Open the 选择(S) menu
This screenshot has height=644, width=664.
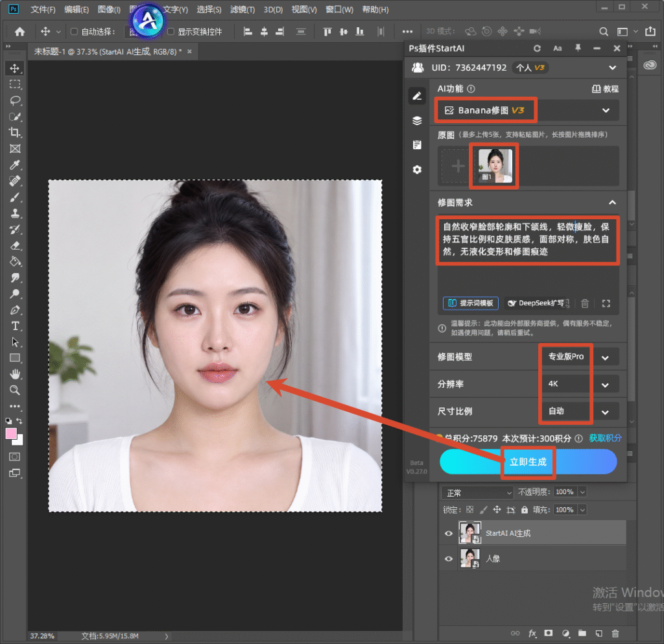click(x=209, y=9)
